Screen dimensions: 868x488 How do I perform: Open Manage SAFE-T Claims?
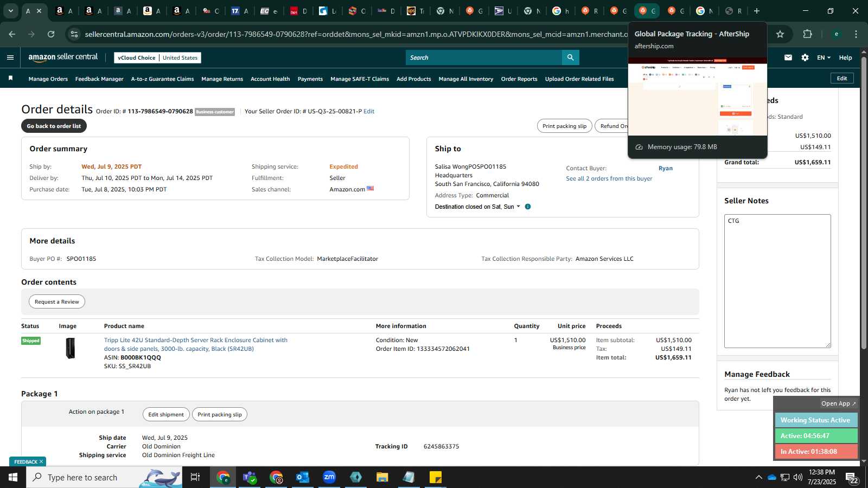click(360, 79)
